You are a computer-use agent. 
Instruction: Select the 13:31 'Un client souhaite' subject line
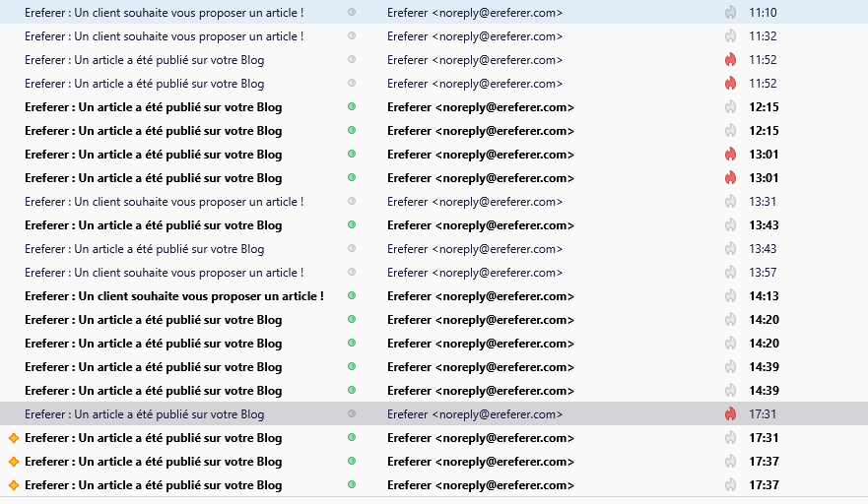tap(165, 202)
